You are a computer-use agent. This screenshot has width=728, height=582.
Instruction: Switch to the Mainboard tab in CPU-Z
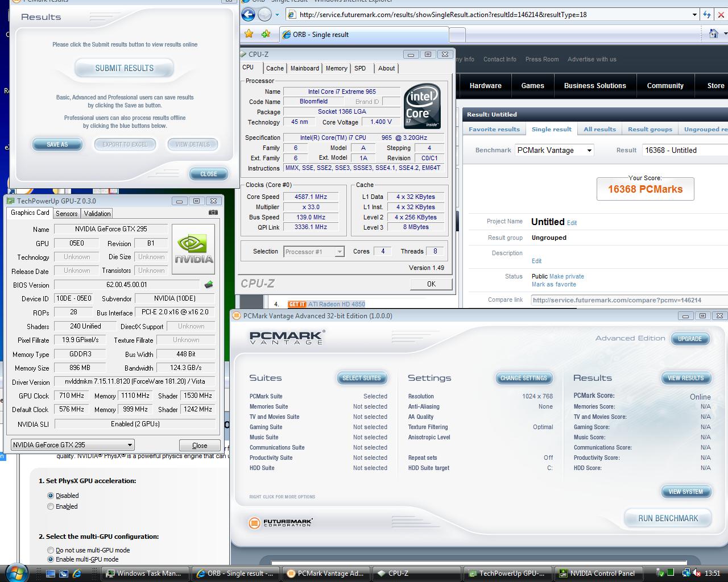point(305,68)
